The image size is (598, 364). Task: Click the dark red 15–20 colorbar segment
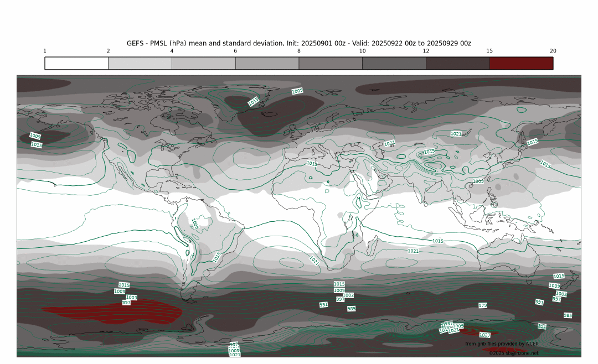pos(521,63)
